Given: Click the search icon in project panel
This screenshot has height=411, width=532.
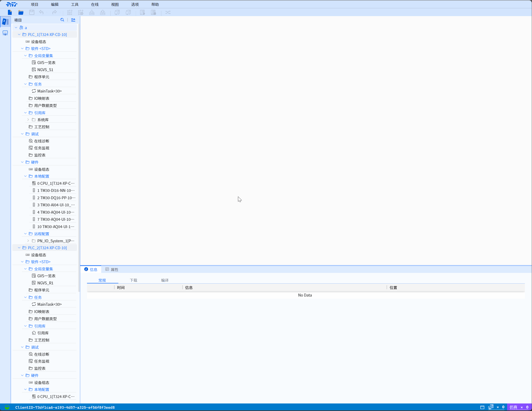Looking at the screenshot, I should coord(62,20).
